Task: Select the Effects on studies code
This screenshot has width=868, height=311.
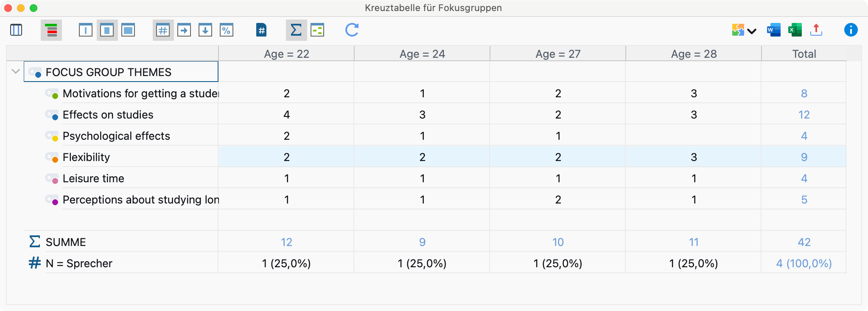Action: tap(108, 115)
